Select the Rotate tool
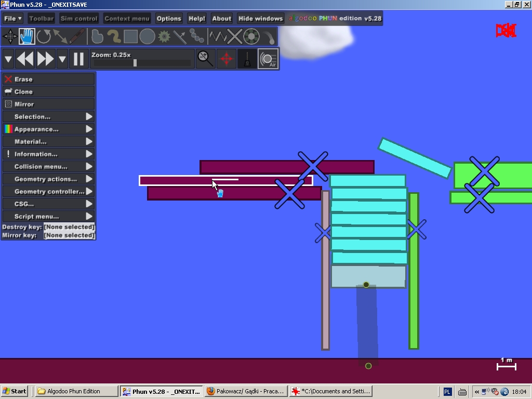Image resolution: width=532 pixels, height=399 pixels. [x=44, y=36]
